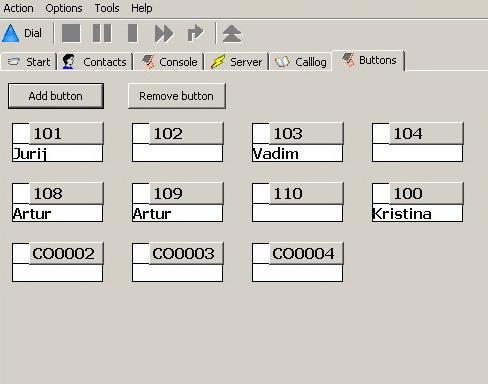
Task: Click the square stop icon in toolbar
Action: [x=71, y=33]
